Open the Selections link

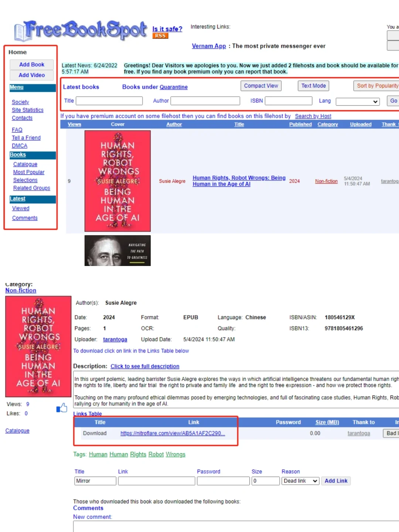point(25,180)
